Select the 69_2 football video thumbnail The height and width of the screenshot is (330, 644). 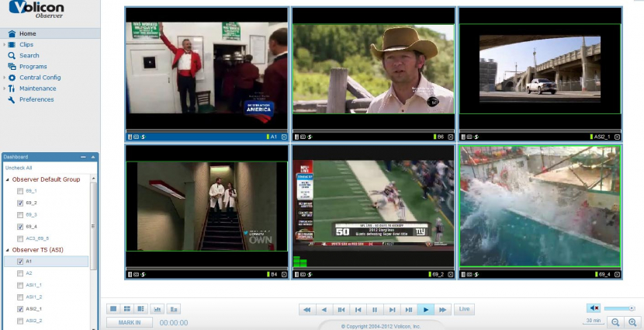373,207
